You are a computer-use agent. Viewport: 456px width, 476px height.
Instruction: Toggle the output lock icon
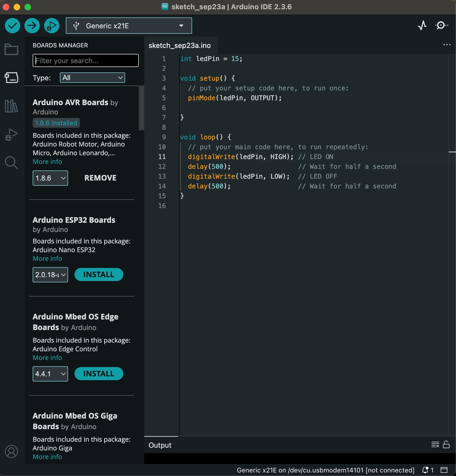[x=446, y=445]
